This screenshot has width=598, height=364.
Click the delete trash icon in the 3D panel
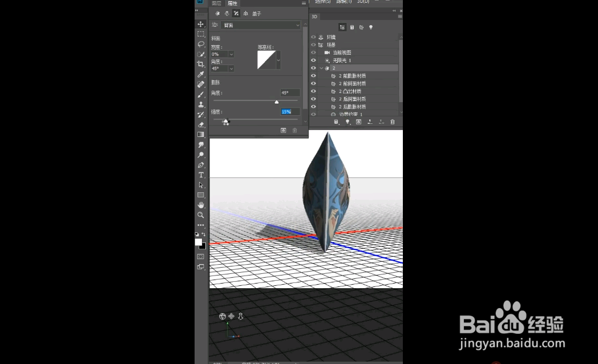392,121
